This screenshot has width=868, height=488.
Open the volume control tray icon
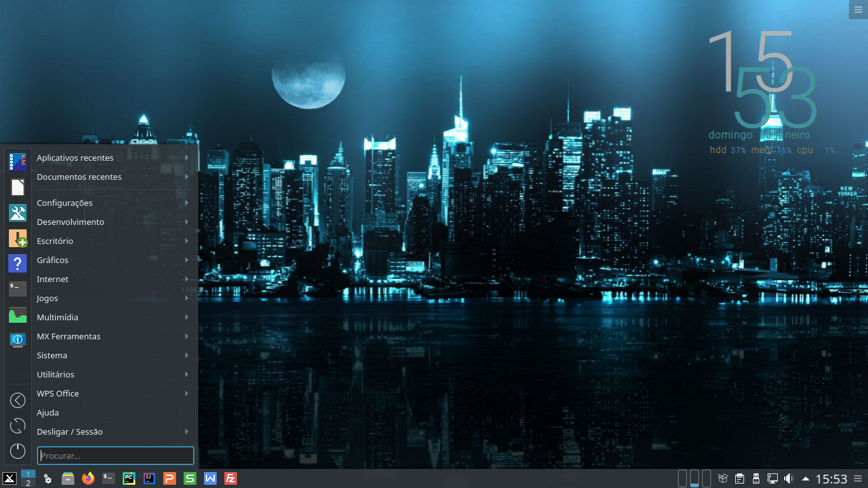(x=789, y=478)
